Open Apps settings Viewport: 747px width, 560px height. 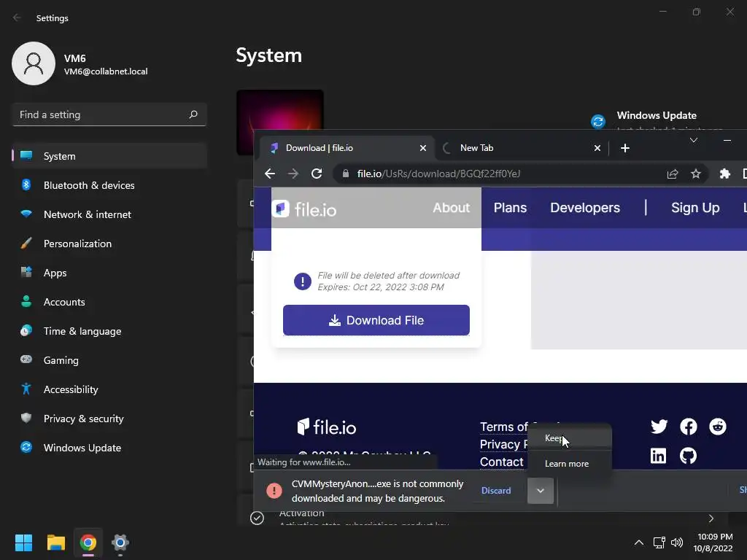[109, 273]
